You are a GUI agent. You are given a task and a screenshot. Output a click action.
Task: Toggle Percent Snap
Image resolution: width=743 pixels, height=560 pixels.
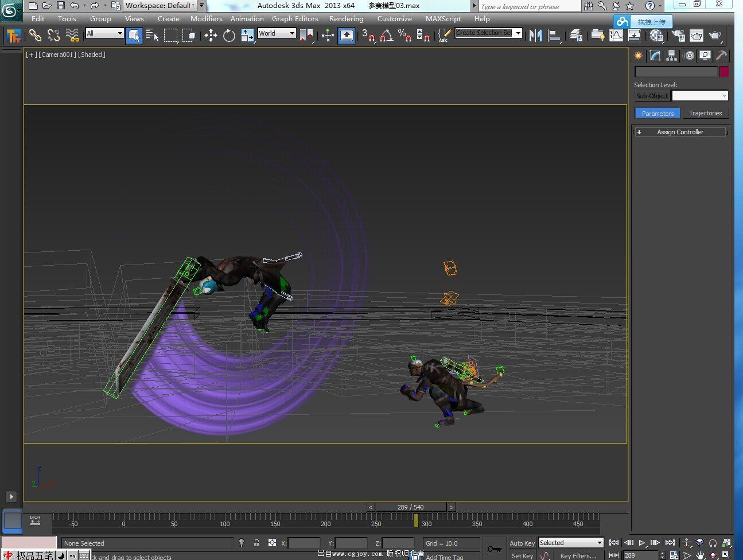click(405, 36)
